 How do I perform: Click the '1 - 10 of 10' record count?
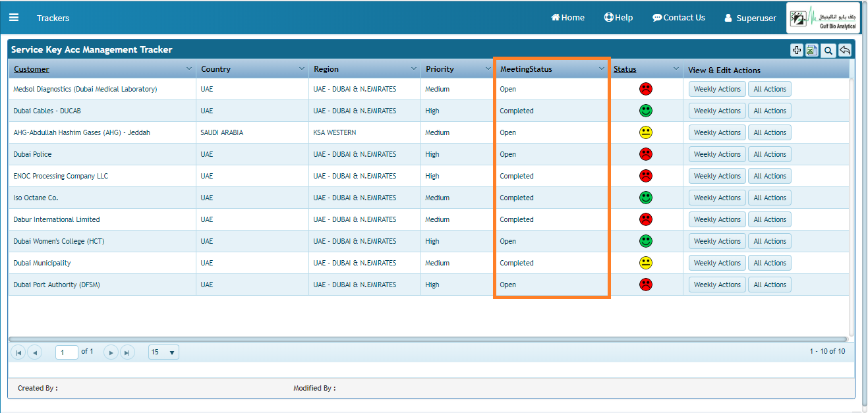click(827, 351)
